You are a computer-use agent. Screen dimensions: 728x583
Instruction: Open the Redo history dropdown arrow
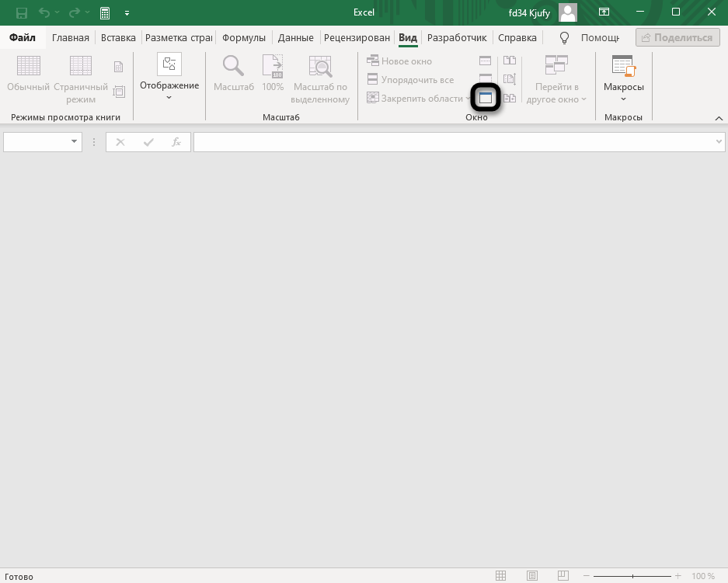point(87,12)
